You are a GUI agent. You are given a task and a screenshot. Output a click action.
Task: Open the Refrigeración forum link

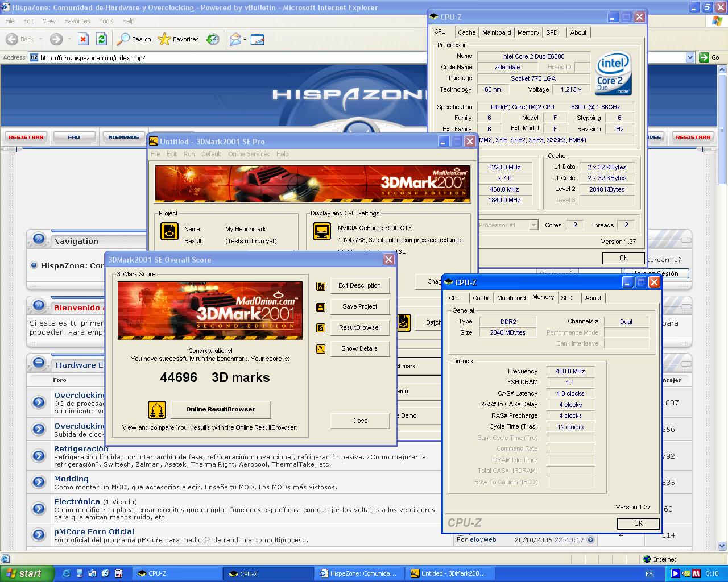tap(81, 448)
